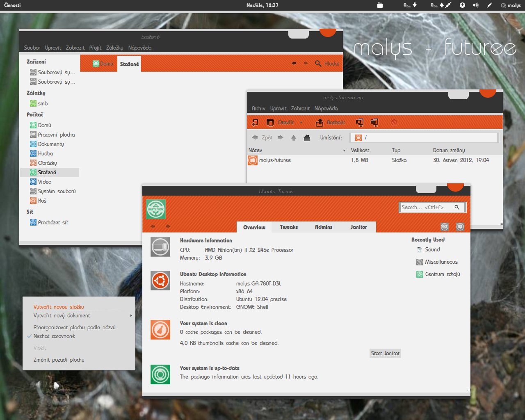The image size is (525, 420).
Task: Click the first icon right of Janitor tab
Action: 445,226
